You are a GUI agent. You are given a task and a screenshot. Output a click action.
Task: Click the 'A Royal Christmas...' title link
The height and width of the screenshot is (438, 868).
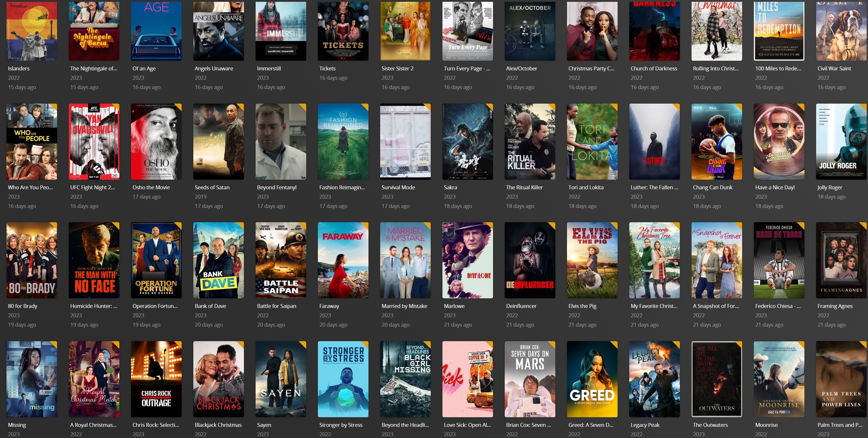93,425
